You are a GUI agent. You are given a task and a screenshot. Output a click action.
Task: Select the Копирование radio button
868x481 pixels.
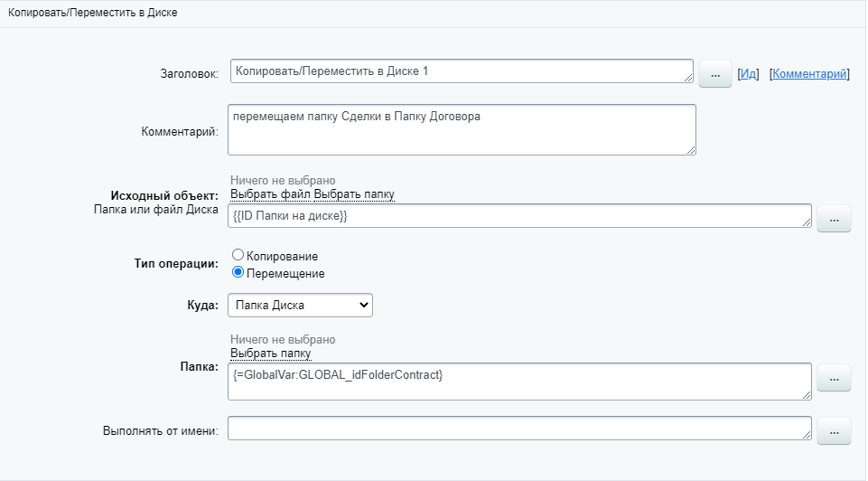pos(238,256)
